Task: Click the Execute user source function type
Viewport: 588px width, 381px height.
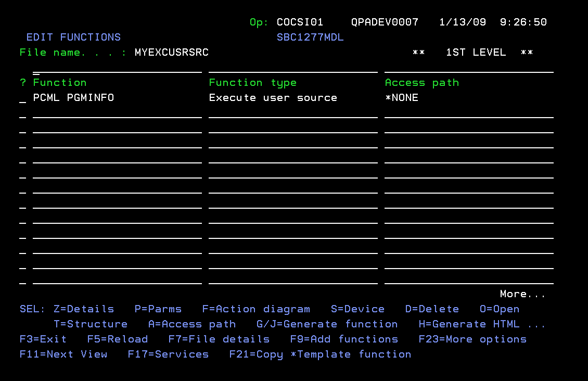Action: coord(273,97)
